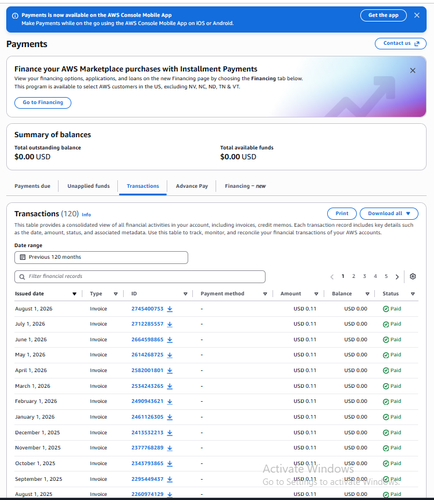Go to next page arrow

[397, 277]
